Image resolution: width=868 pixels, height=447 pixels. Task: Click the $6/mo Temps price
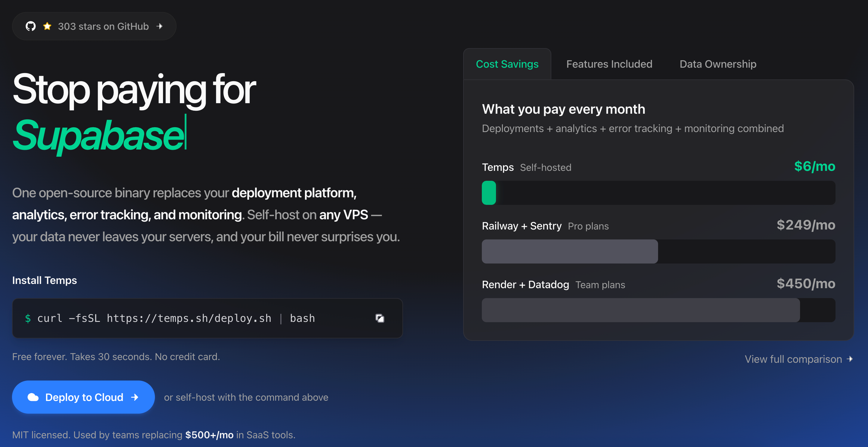click(x=814, y=167)
